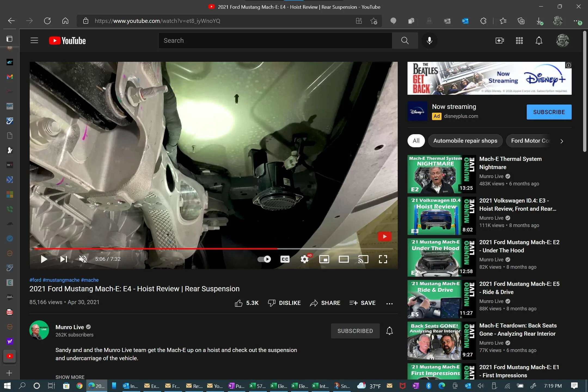This screenshot has width=588, height=392.
Task: Unmute the video player
Action: (83, 259)
